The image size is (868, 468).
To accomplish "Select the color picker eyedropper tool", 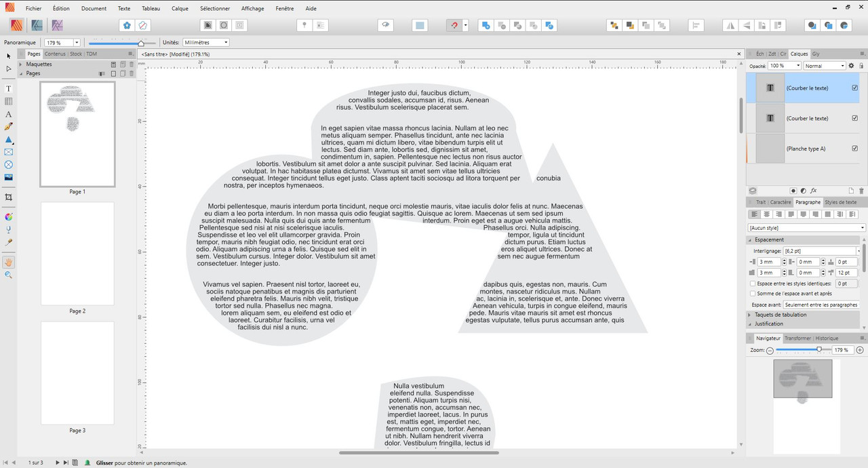I will click(9, 242).
